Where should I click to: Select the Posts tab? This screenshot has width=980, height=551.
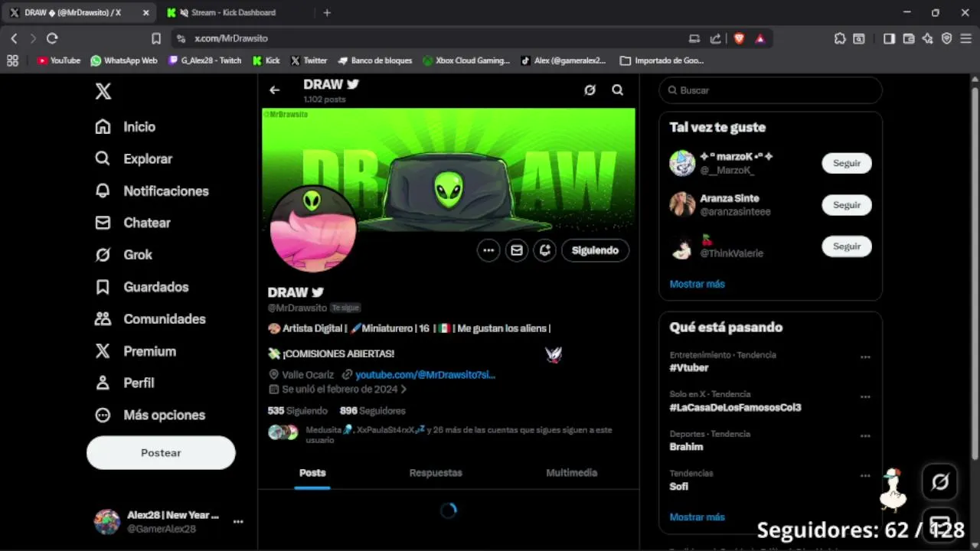pos(312,473)
